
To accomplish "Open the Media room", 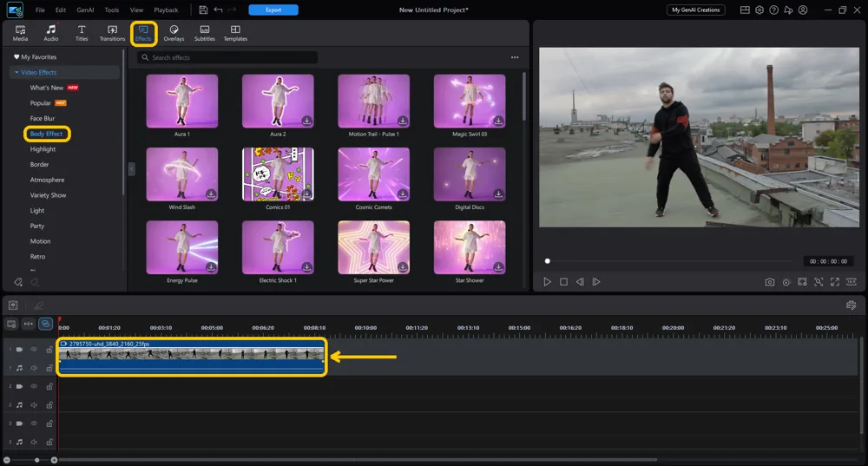I will (x=21, y=33).
